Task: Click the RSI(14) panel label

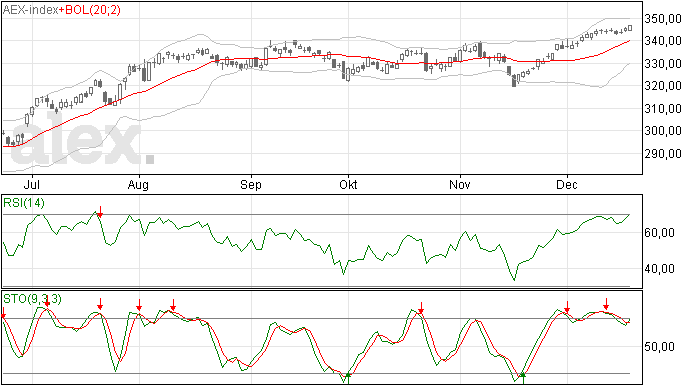Action: click(x=24, y=203)
